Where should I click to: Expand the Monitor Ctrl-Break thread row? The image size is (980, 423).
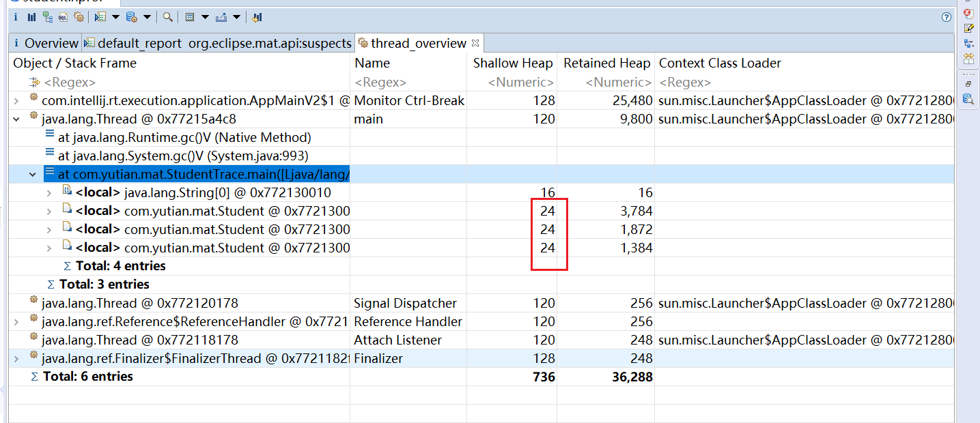point(17,101)
